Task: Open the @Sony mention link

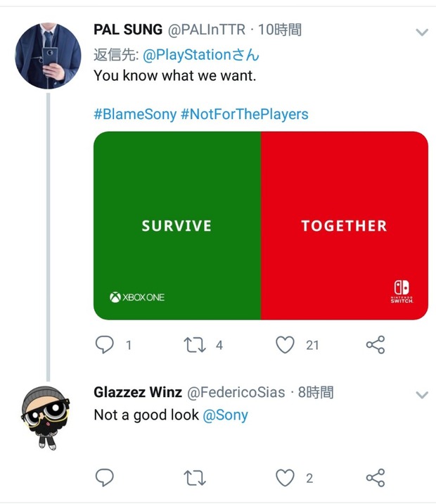Action: point(225,415)
